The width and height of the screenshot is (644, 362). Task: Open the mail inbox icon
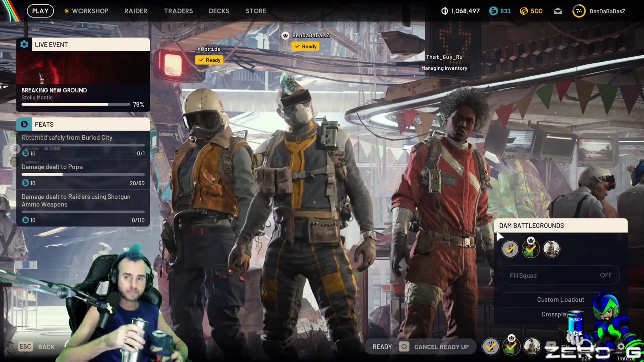(558, 11)
